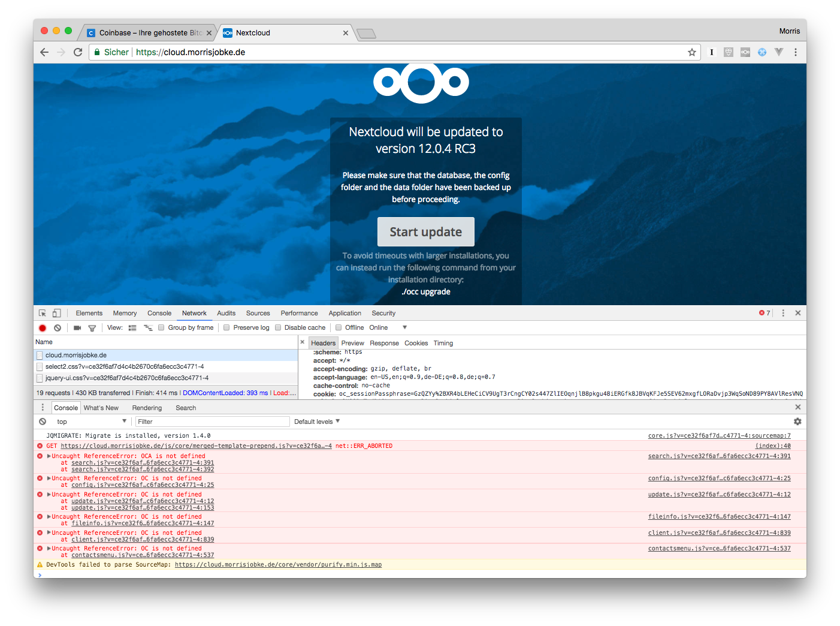Open the What's New drawer tab
The height and width of the screenshot is (626, 840).
click(101, 408)
